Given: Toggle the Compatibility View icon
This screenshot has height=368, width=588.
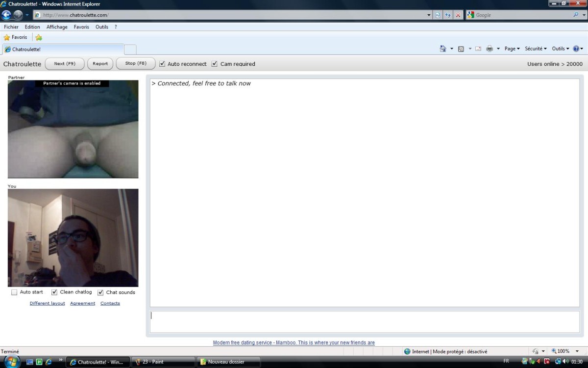Looking at the screenshot, I should pos(438,15).
